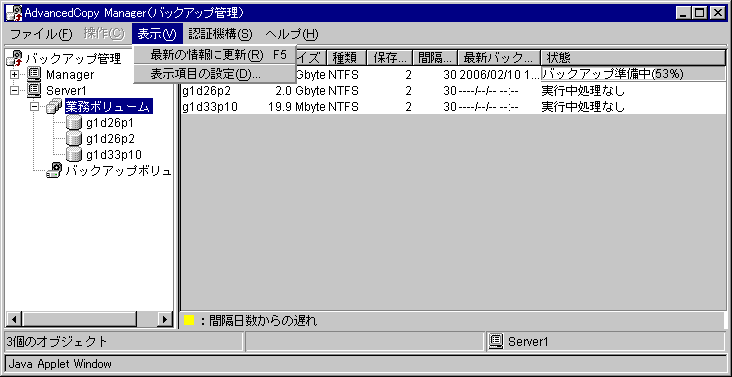
Task: Minimize the AdvancedCopy Manager window
Action: (683, 14)
